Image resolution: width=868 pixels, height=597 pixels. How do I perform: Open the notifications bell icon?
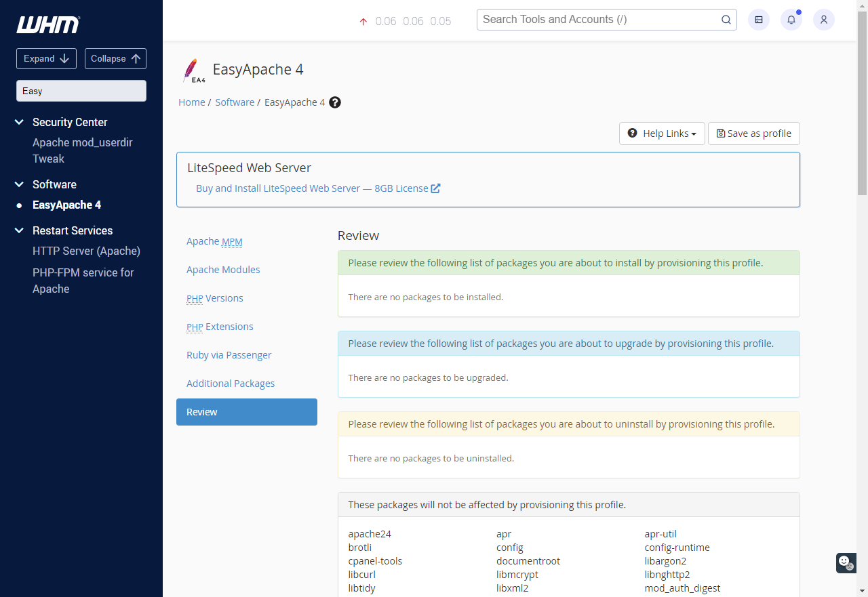[791, 20]
